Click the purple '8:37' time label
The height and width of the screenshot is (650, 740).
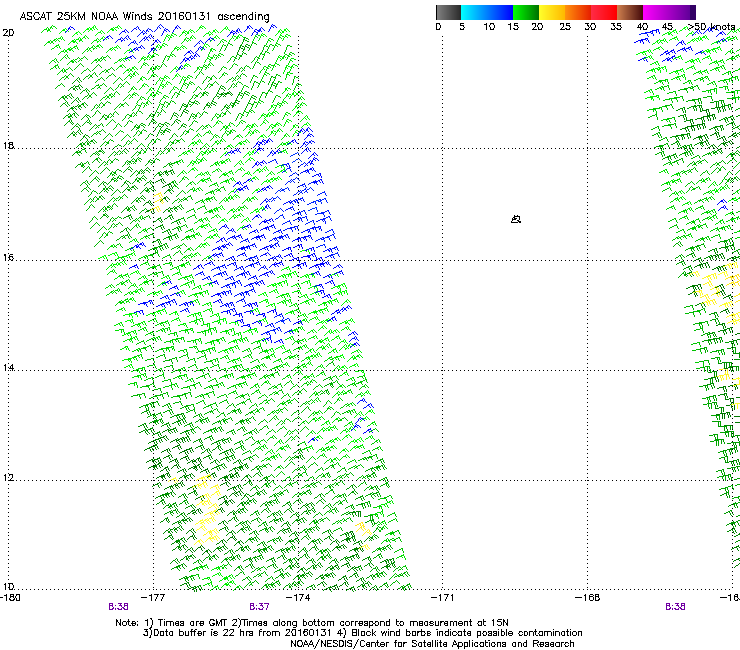pos(260,607)
